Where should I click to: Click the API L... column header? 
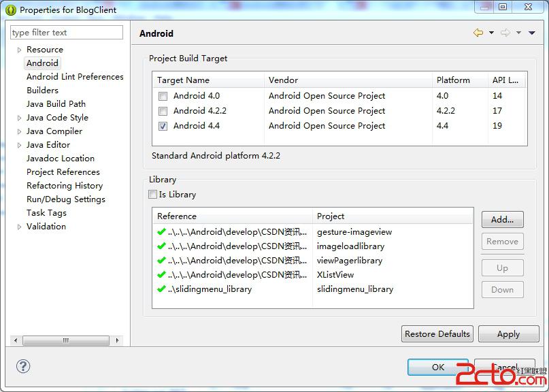click(x=507, y=80)
